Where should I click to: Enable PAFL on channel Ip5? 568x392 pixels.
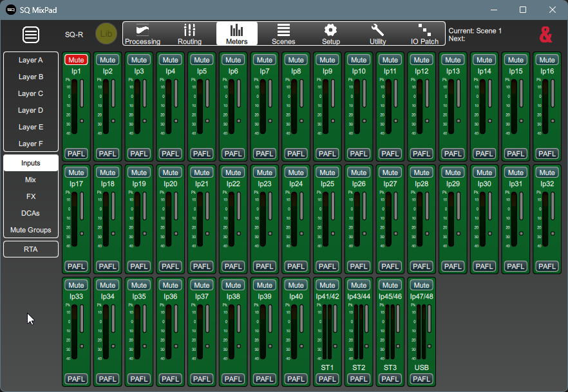[x=202, y=154]
